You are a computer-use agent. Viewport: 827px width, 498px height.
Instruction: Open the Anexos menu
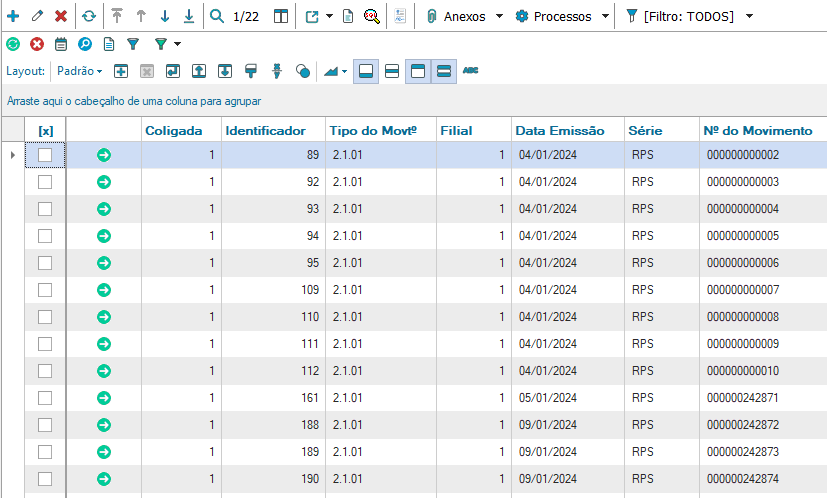463,17
